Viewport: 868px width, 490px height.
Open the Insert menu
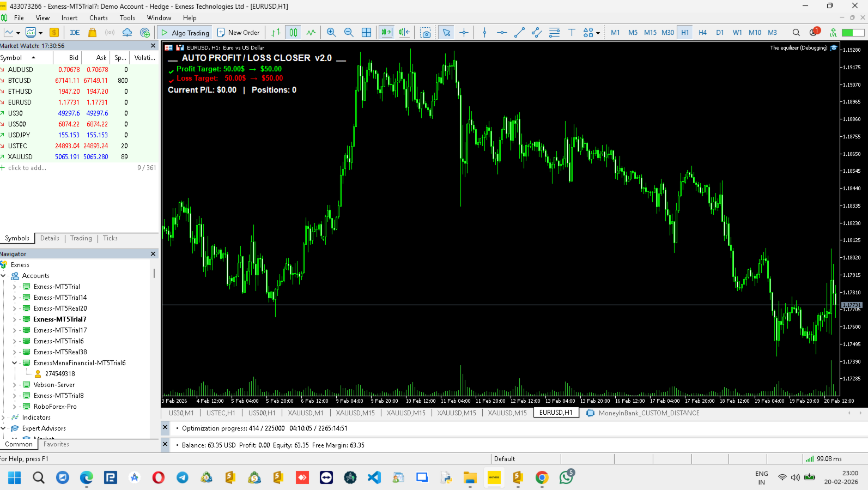[x=69, y=18]
